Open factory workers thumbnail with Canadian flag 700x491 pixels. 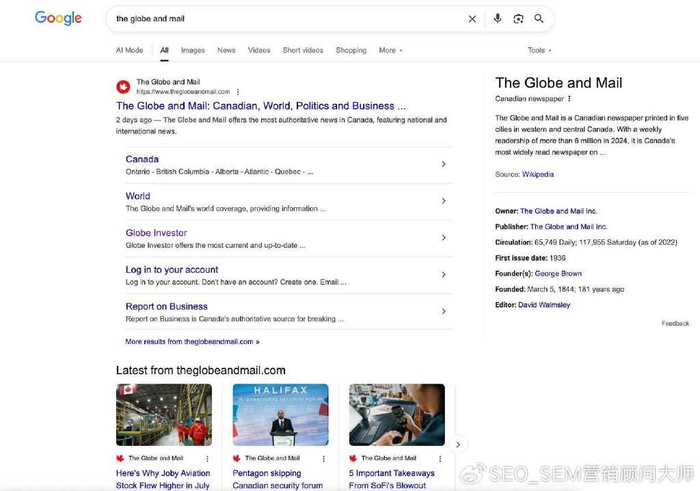pos(164,415)
